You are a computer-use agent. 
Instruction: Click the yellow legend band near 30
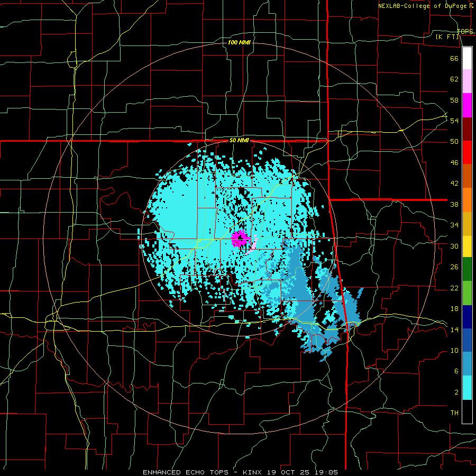pos(467,246)
